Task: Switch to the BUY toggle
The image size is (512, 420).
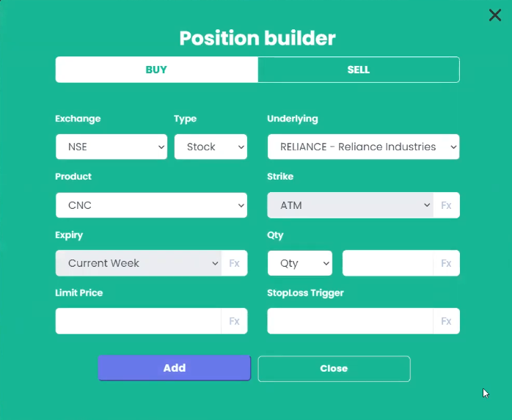Action: [156, 70]
